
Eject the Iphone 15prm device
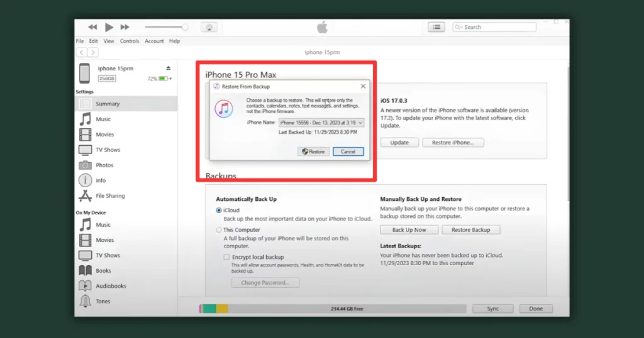pos(168,68)
